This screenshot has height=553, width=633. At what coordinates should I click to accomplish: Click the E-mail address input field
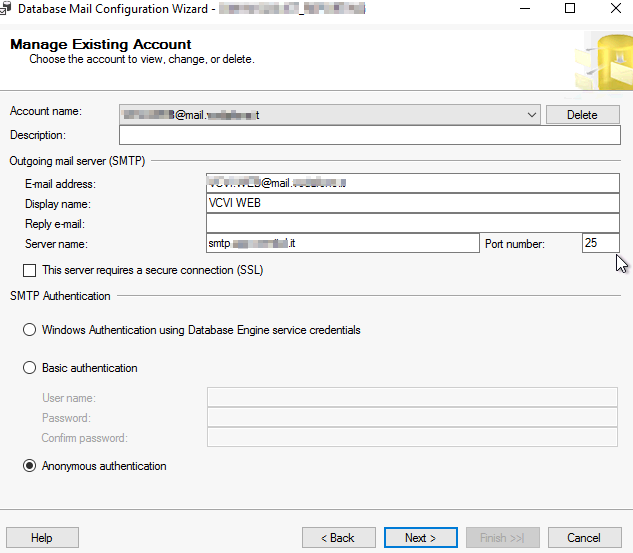tap(412, 184)
